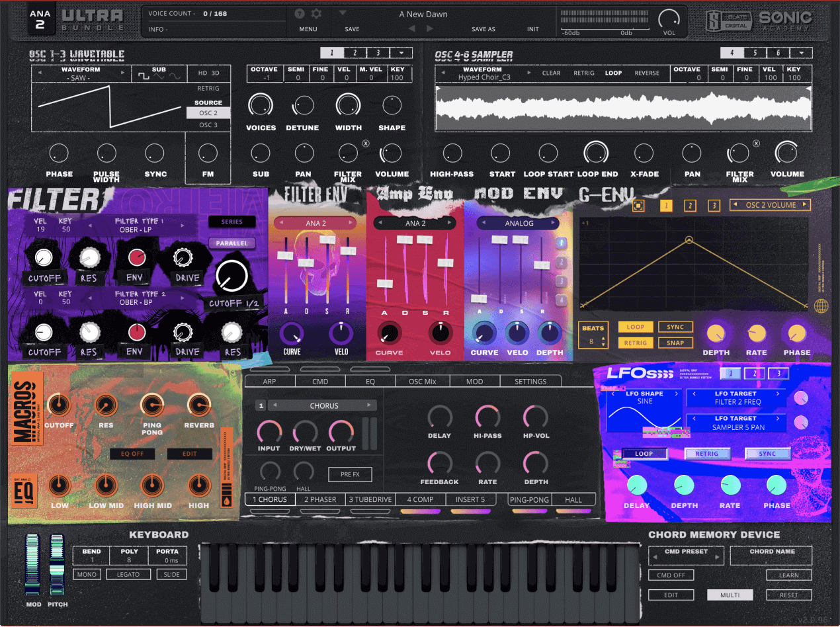Adjust the master VOL knob

(669, 19)
